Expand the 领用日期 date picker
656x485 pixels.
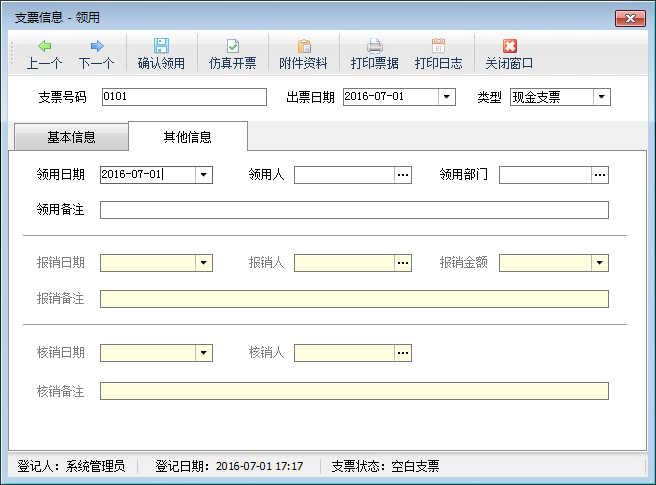[x=204, y=175]
